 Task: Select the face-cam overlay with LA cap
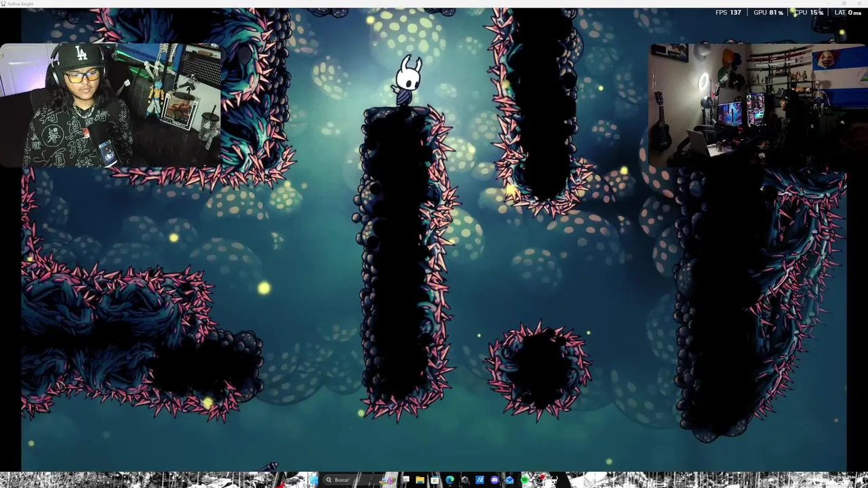[111, 105]
